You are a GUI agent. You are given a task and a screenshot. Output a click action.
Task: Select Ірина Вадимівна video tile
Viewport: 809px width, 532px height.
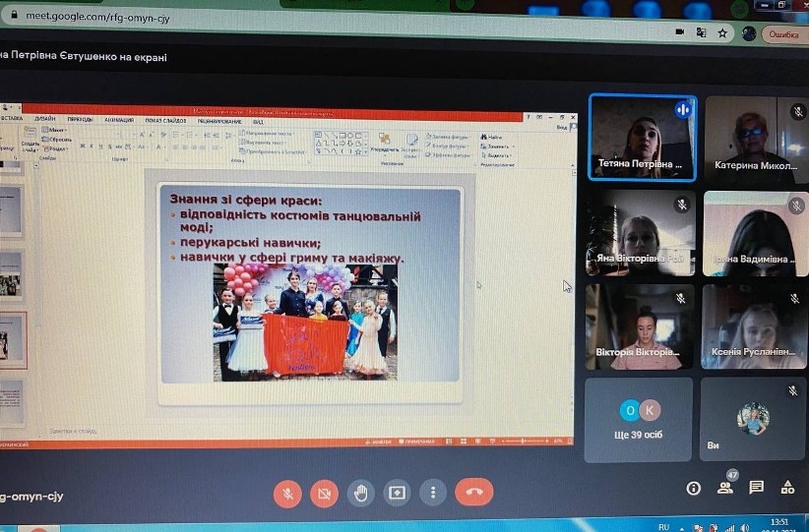755,233
